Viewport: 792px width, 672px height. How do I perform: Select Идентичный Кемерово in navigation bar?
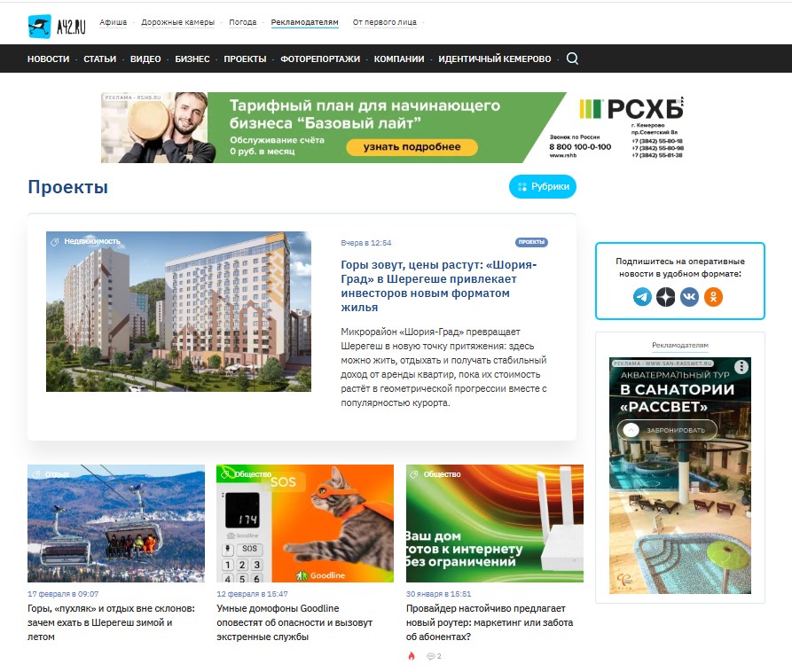point(494,59)
